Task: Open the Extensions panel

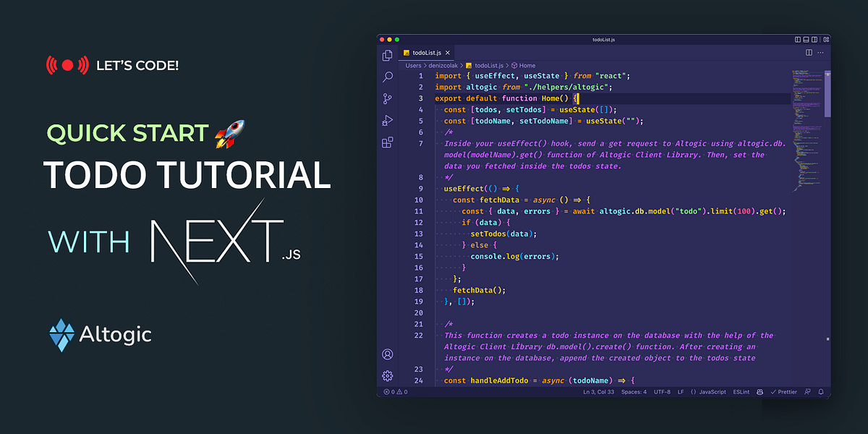Action: click(387, 144)
